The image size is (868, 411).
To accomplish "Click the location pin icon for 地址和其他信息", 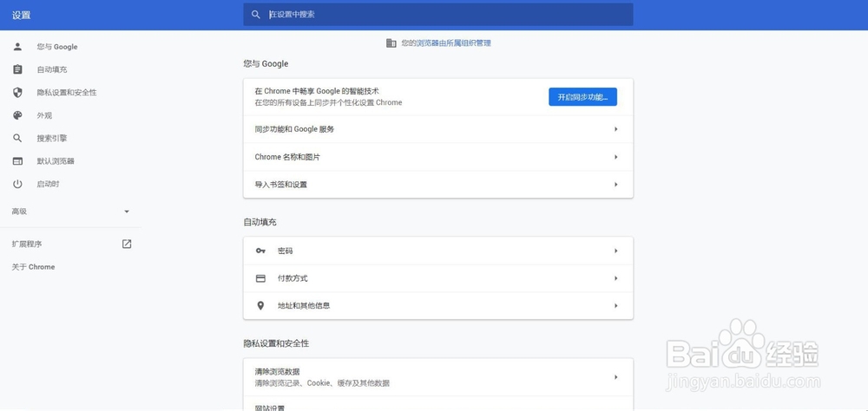I will [260, 305].
